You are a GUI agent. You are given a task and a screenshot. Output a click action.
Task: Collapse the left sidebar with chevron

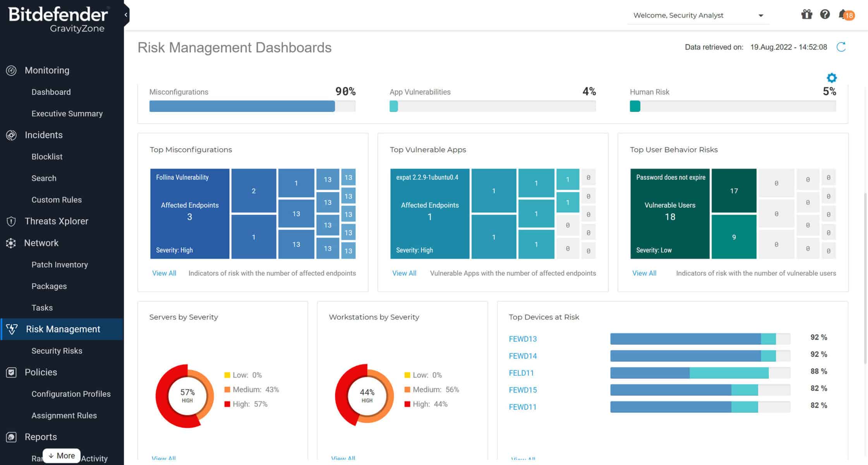tap(126, 15)
